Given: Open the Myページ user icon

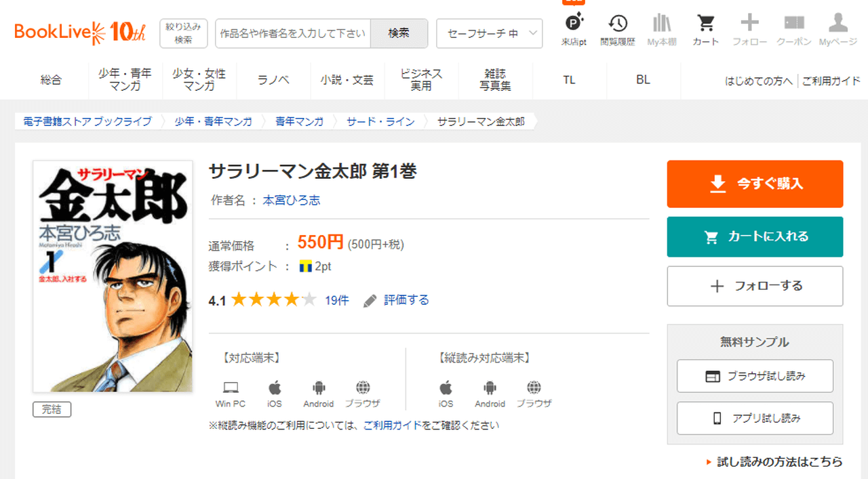Looking at the screenshot, I should tap(838, 24).
